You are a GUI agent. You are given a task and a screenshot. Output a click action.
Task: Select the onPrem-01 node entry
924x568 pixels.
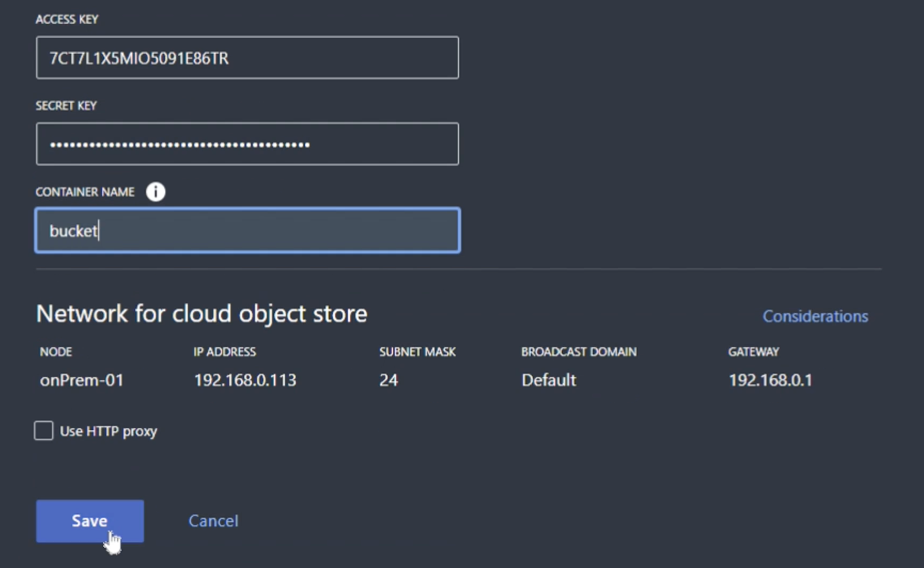[82, 380]
